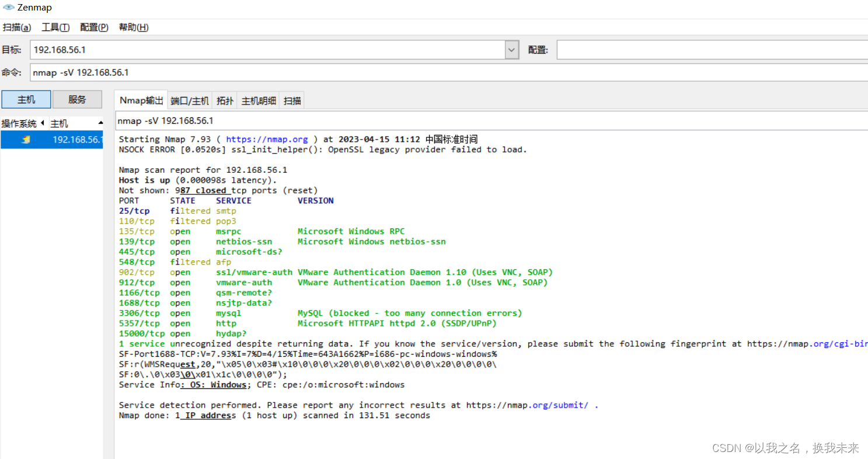The height and width of the screenshot is (459, 868).
Task: Switch to the 扫描 scans tab
Action: coord(292,101)
